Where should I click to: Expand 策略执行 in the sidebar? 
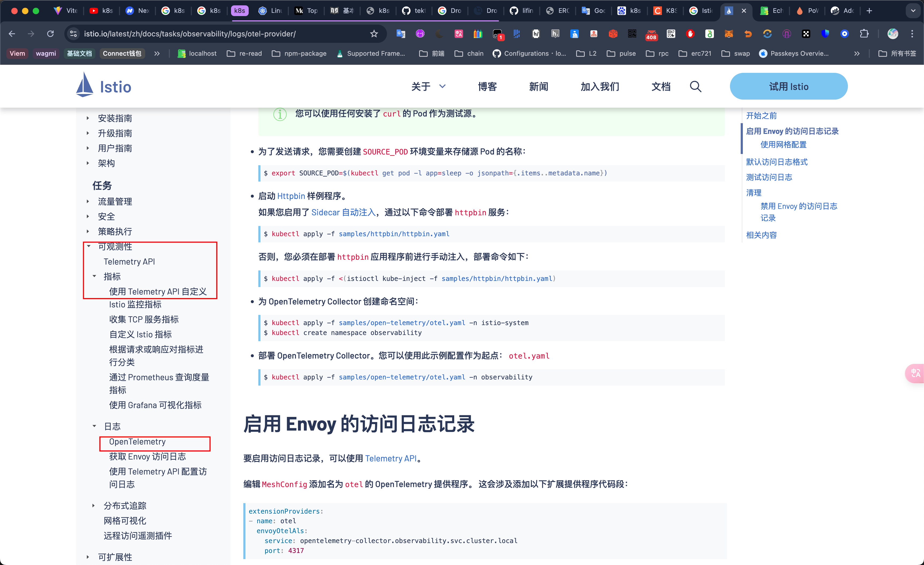88,232
